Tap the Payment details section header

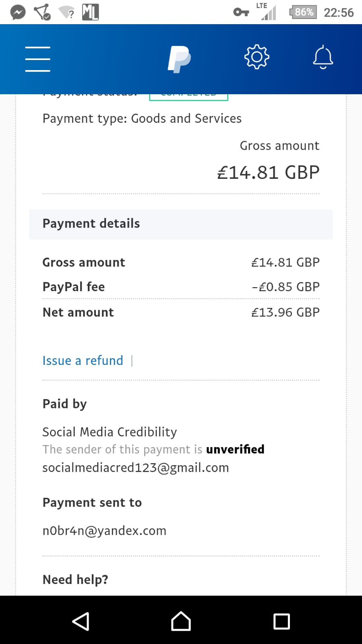pyautogui.click(x=181, y=224)
